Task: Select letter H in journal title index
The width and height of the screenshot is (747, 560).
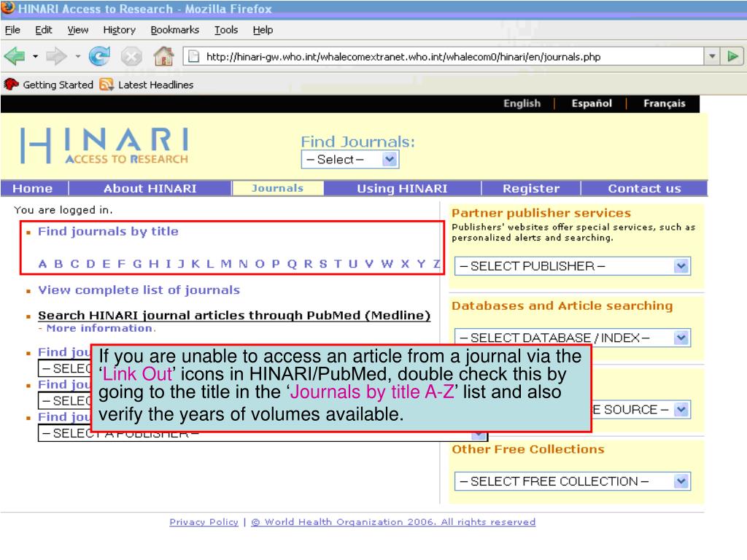Action: coord(153,264)
